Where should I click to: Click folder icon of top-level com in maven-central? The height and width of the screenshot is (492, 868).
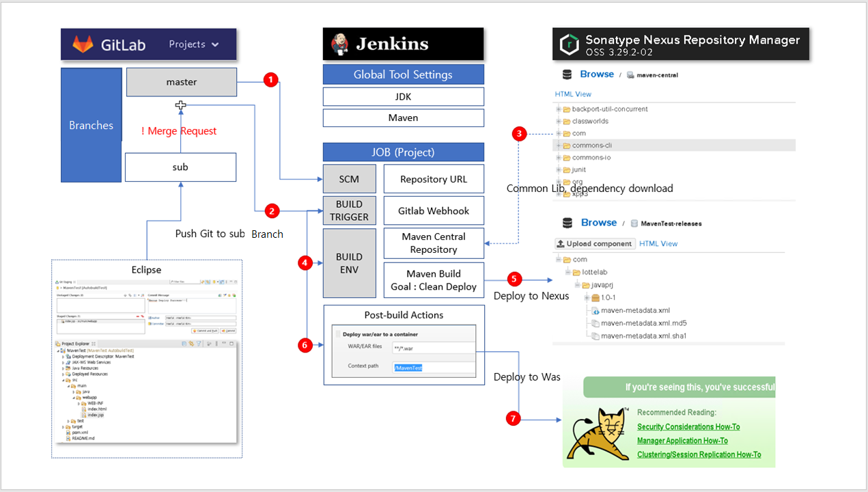[567, 133]
